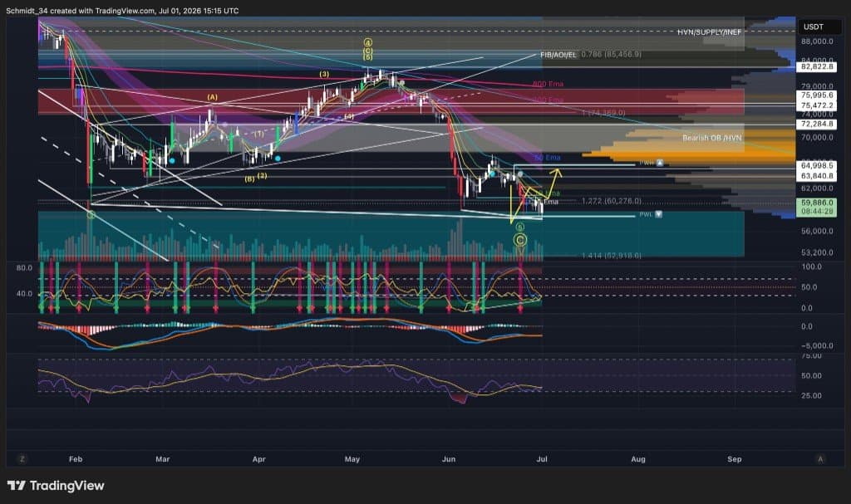Select the Bearish OB /HVN label

pos(712,138)
